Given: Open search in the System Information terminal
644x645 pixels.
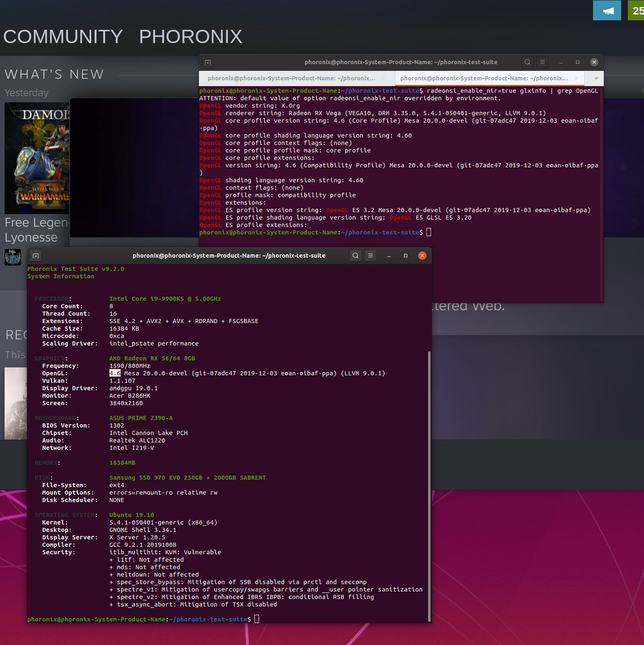Looking at the screenshot, I should 355,256.
